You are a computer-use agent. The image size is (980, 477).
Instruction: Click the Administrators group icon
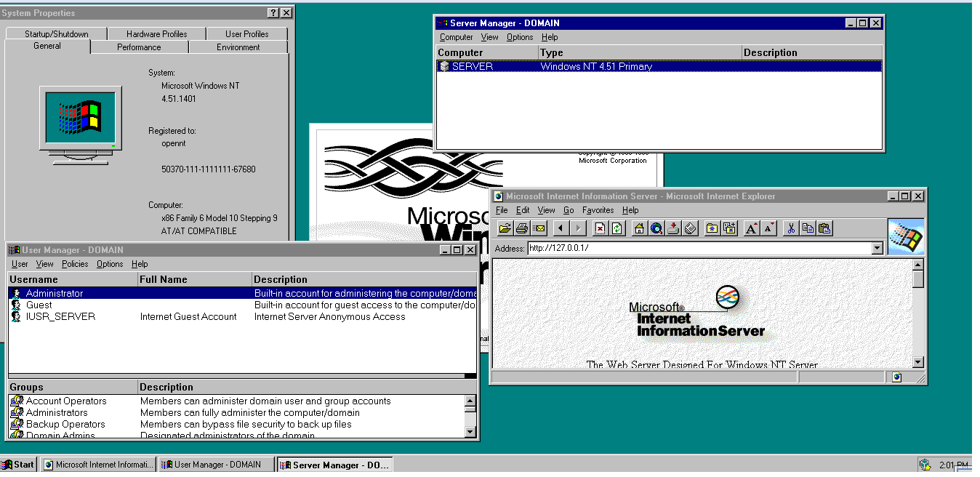(x=17, y=413)
